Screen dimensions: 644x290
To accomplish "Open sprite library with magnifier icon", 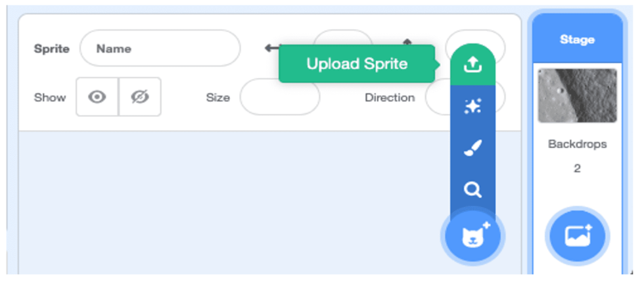I will click(472, 190).
